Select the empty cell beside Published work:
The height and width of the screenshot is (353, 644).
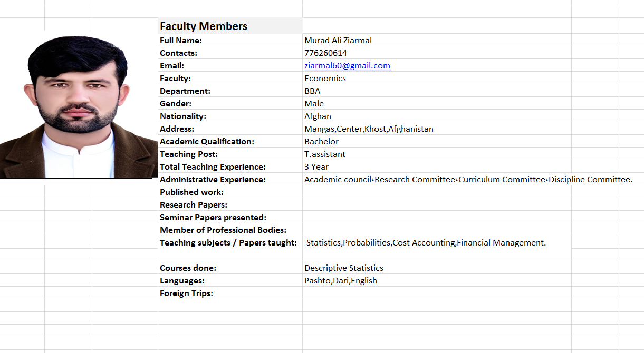(x=437, y=192)
